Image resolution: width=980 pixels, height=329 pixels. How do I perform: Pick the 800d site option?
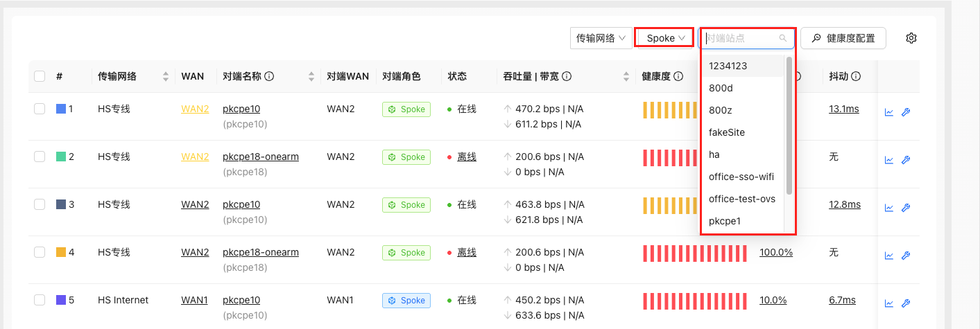pos(721,88)
